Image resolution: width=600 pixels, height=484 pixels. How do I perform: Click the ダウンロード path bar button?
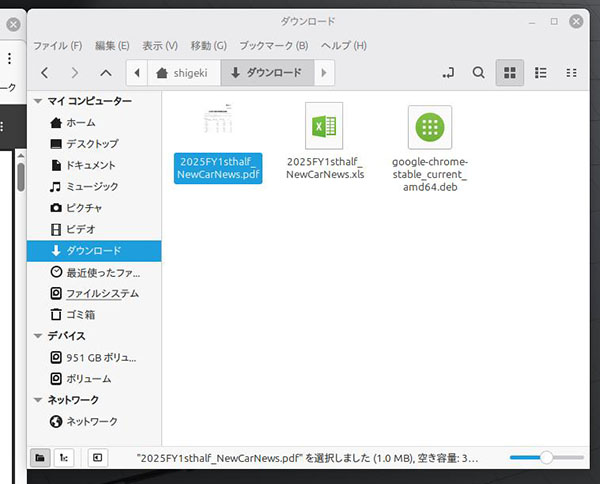tap(265, 73)
